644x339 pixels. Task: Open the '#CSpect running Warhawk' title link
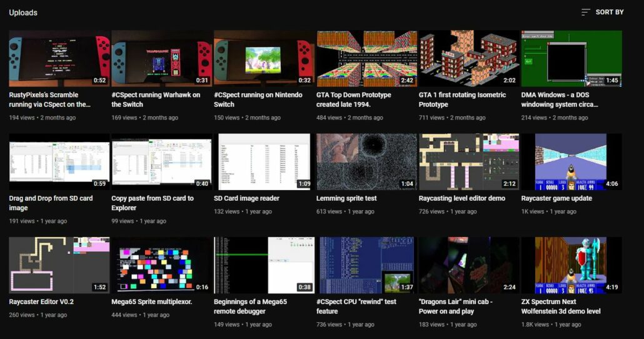(x=156, y=99)
